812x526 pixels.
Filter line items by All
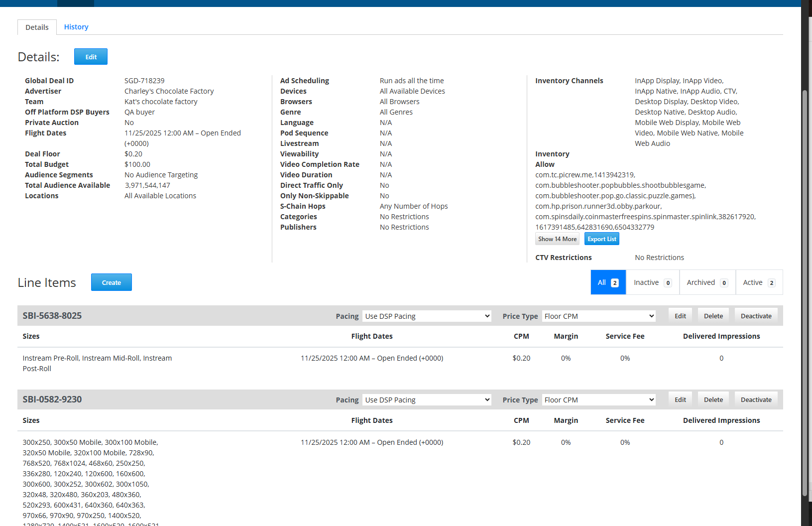[x=608, y=282]
